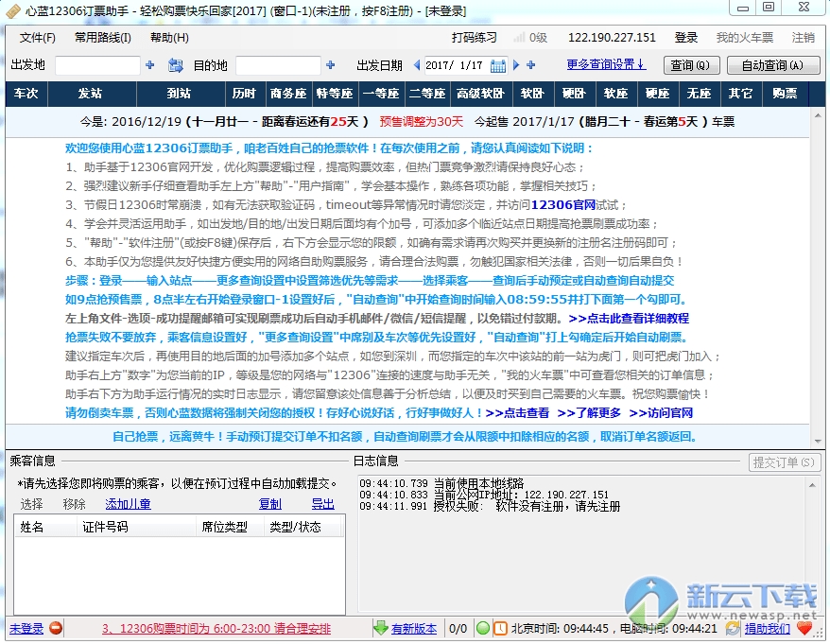
Task: Click the green download new version arrow
Action: (380, 628)
